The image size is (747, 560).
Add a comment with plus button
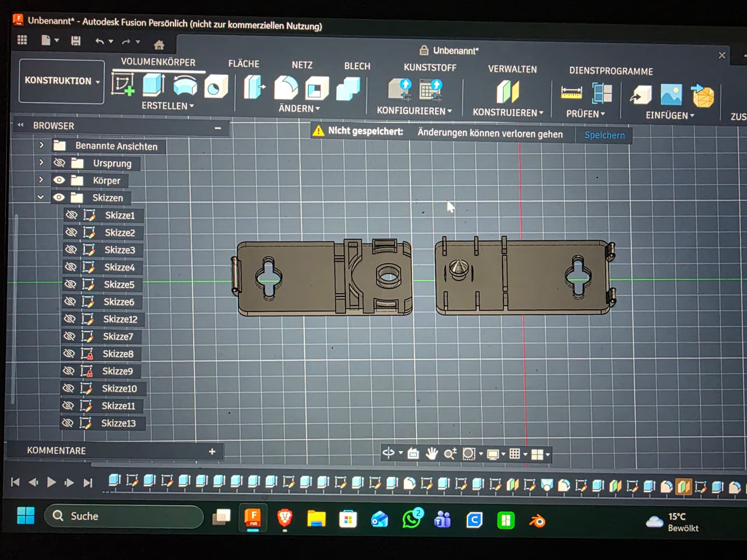[212, 451]
